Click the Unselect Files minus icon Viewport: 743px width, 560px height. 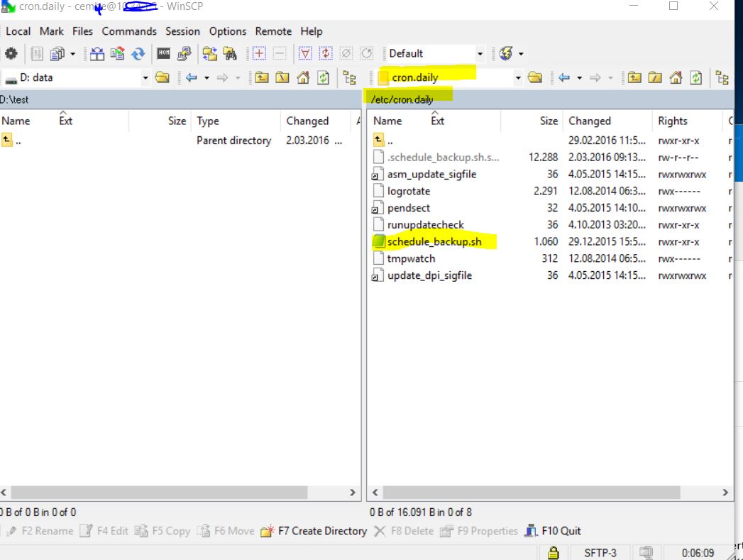coord(280,53)
